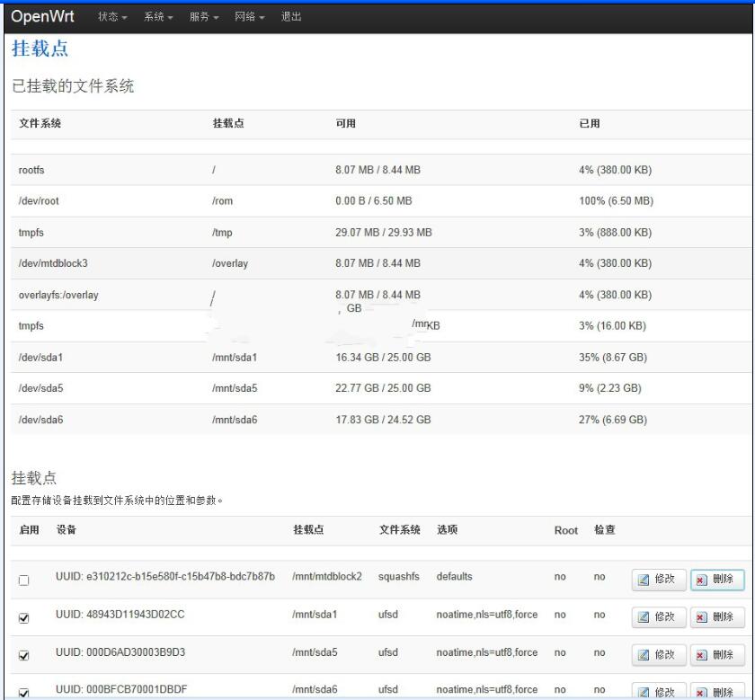Uncheck the /mnt/sda5 enable checkbox

tap(24, 656)
